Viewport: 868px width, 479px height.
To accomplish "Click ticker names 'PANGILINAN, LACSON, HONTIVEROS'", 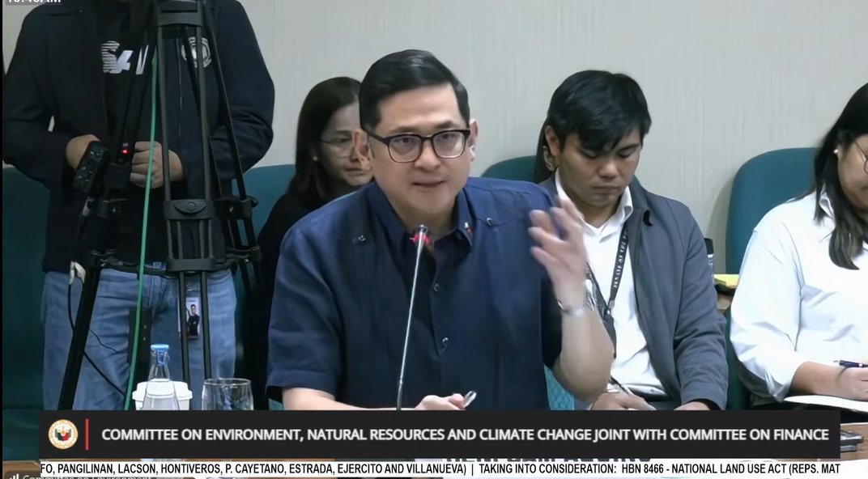I will pyautogui.click(x=139, y=469).
